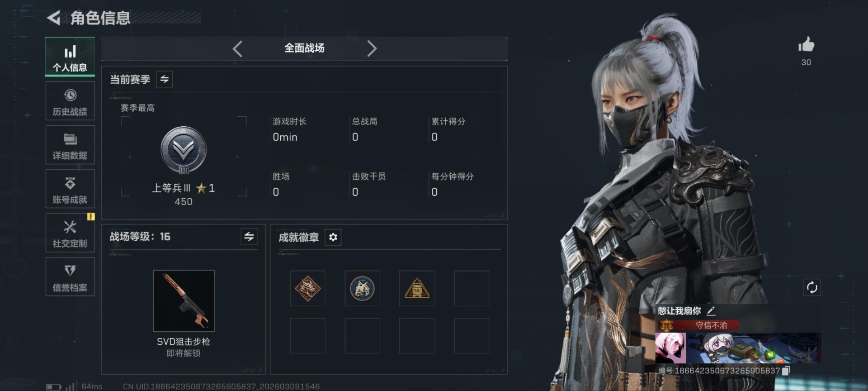Edit player nickname with the pencil icon
Image resolution: width=868 pixels, height=391 pixels.
[x=711, y=311]
